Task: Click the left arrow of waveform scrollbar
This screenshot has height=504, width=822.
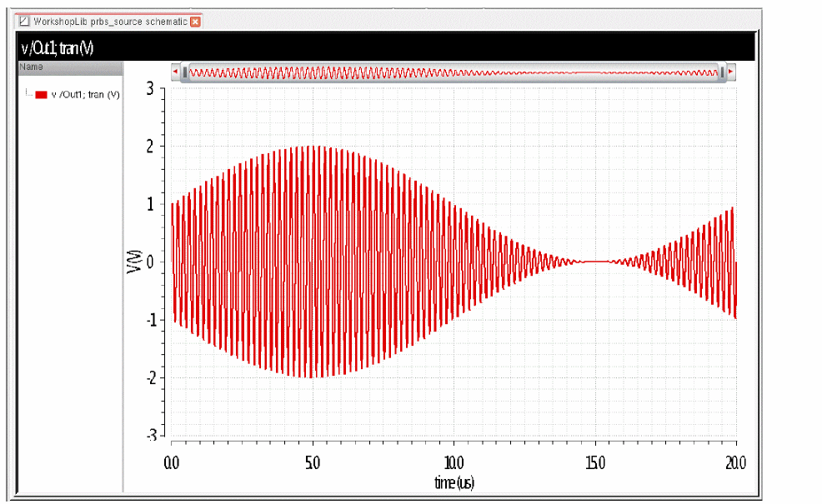Action: point(176,72)
